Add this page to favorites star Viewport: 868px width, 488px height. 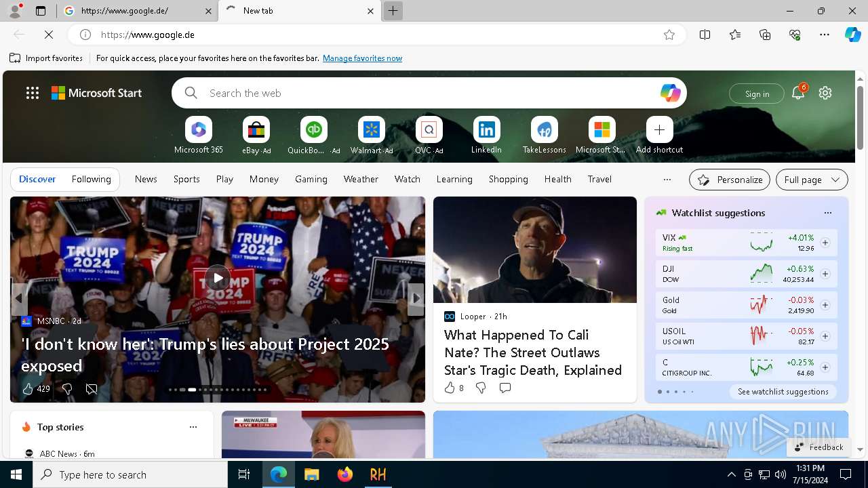tap(669, 35)
